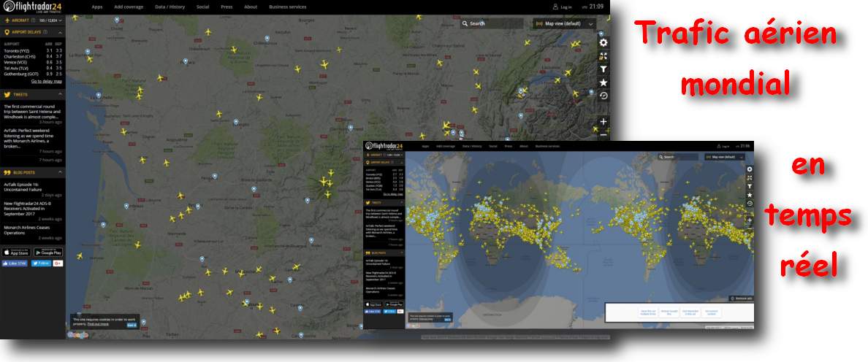Click Search field in small world map window
Image resolution: width=868 pixels, height=362 pixels.
(x=678, y=157)
